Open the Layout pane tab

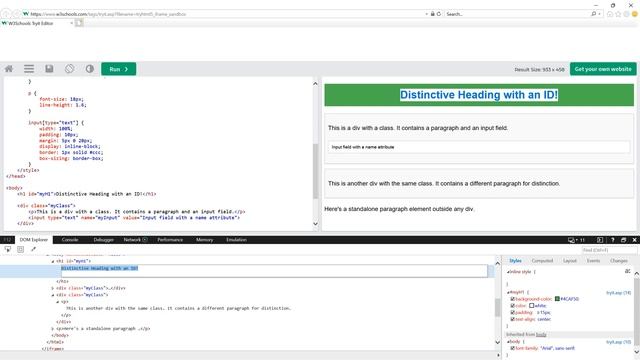pyautogui.click(x=570, y=260)
